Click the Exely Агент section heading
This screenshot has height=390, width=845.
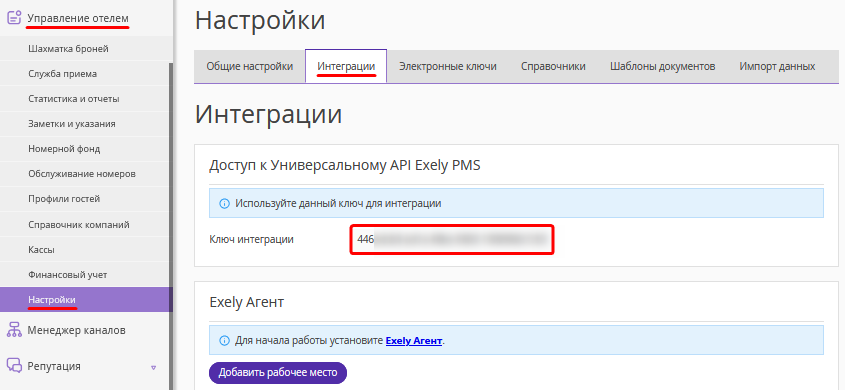(246, 302)
